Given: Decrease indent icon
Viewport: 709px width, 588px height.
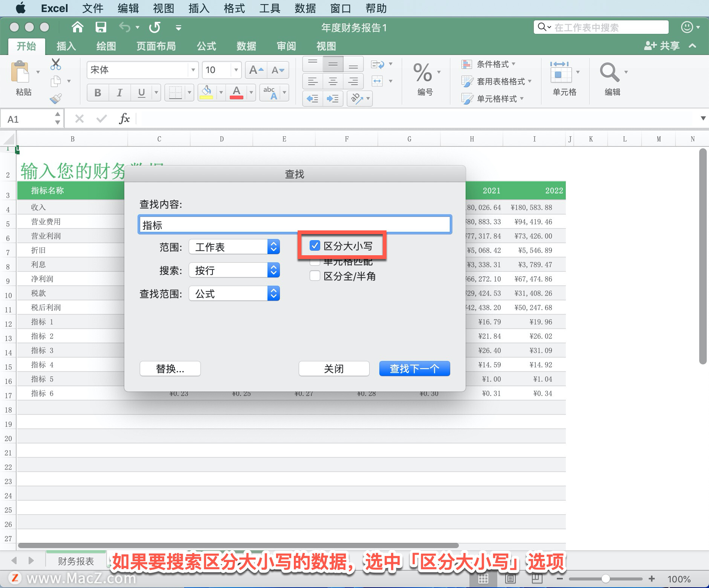Looking at the screenshot, I should click(313, 99).
